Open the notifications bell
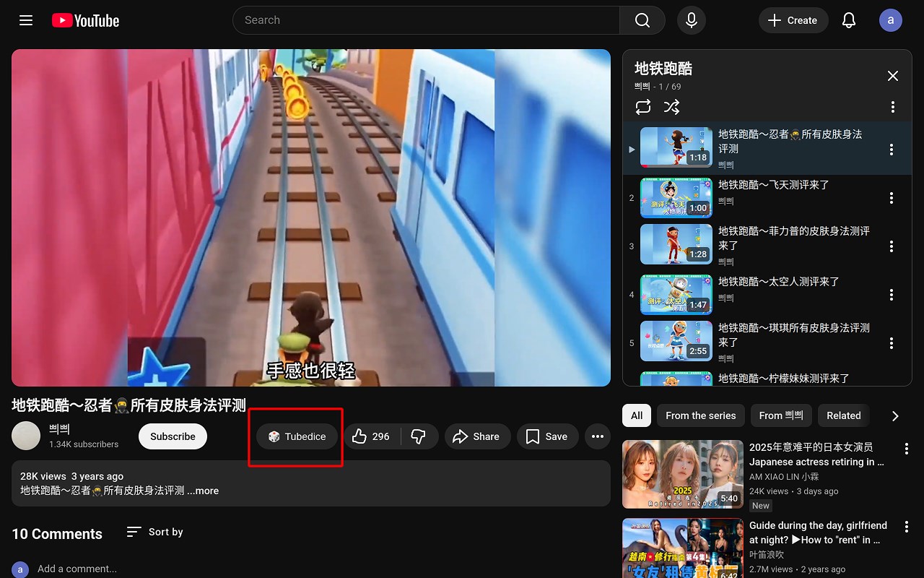 tap(849, 20)
